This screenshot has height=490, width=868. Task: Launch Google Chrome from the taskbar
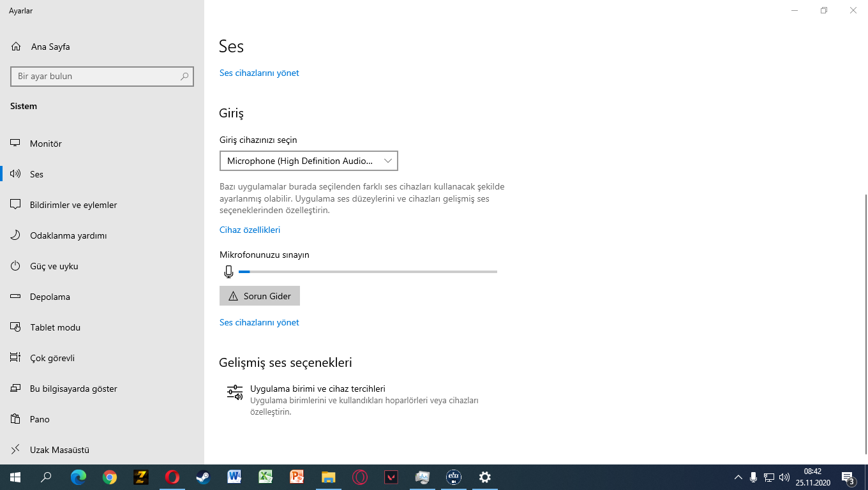pos(110,477)
